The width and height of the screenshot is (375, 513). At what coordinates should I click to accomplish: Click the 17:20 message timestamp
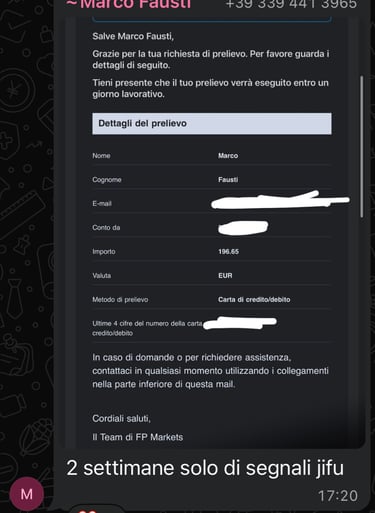pos(338,496)
